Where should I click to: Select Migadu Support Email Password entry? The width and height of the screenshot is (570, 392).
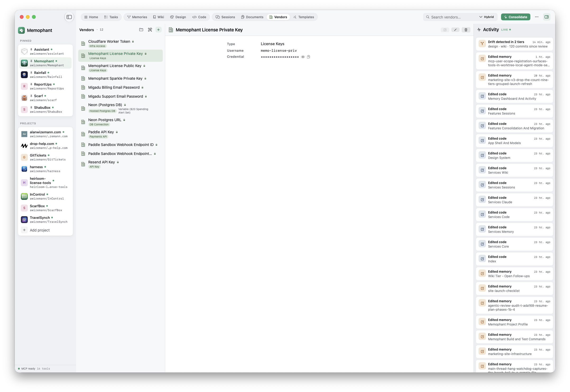click(x=121, y=96)
